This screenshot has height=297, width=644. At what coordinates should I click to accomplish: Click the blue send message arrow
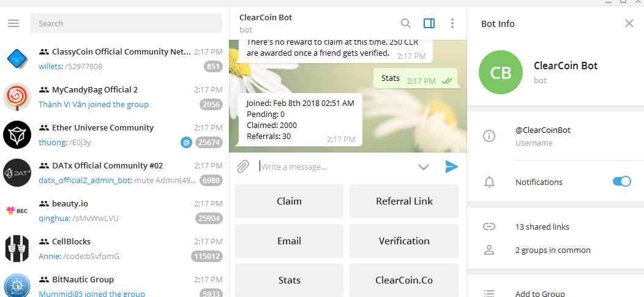[451, 167]
